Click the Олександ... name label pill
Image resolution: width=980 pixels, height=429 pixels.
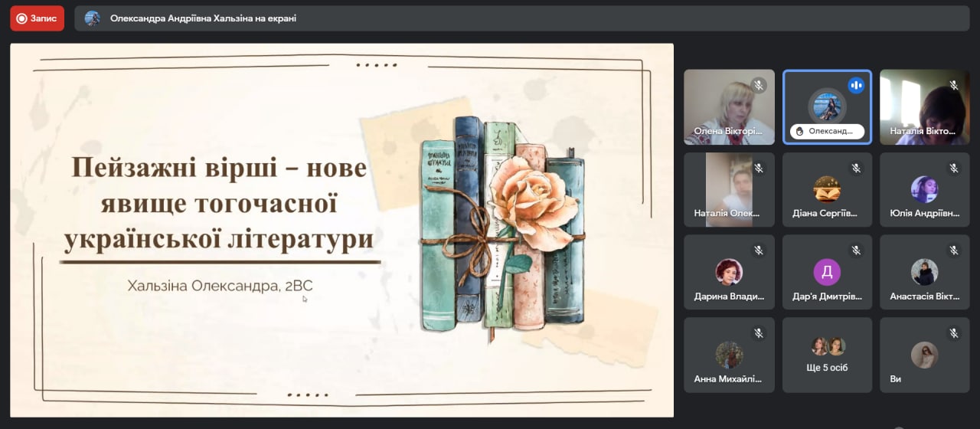[827, 131]
